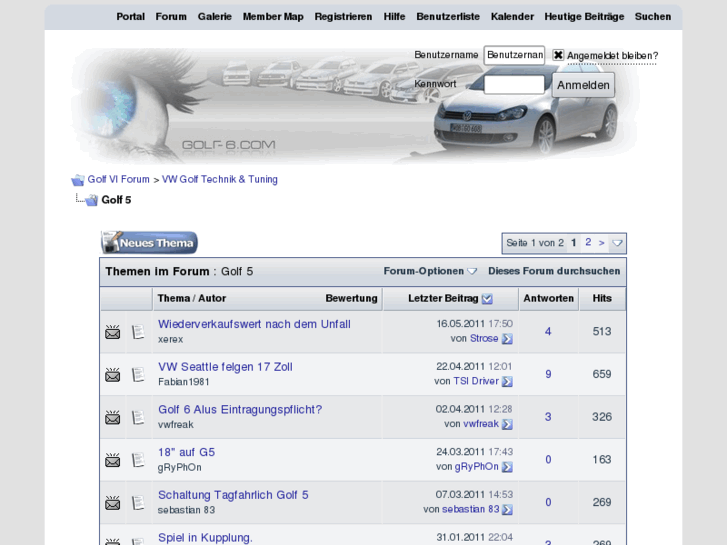Sort threads by Hits
Screen dimensions: 727x545
point(602,298)
